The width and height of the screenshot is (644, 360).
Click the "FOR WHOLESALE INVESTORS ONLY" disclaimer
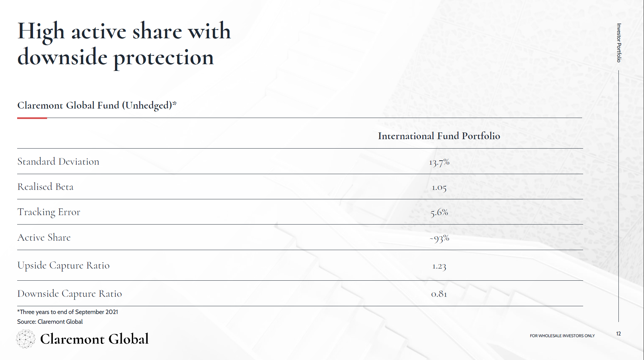[562, 336]
